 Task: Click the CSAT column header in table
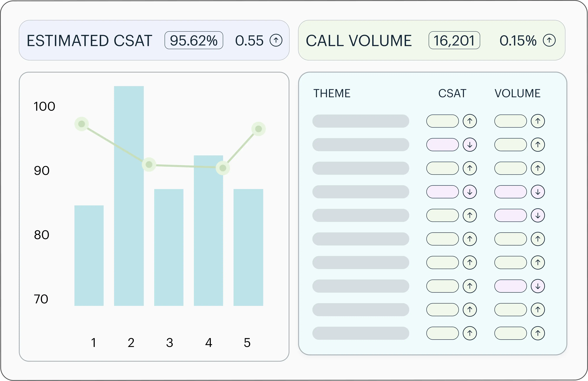point(452,94)
